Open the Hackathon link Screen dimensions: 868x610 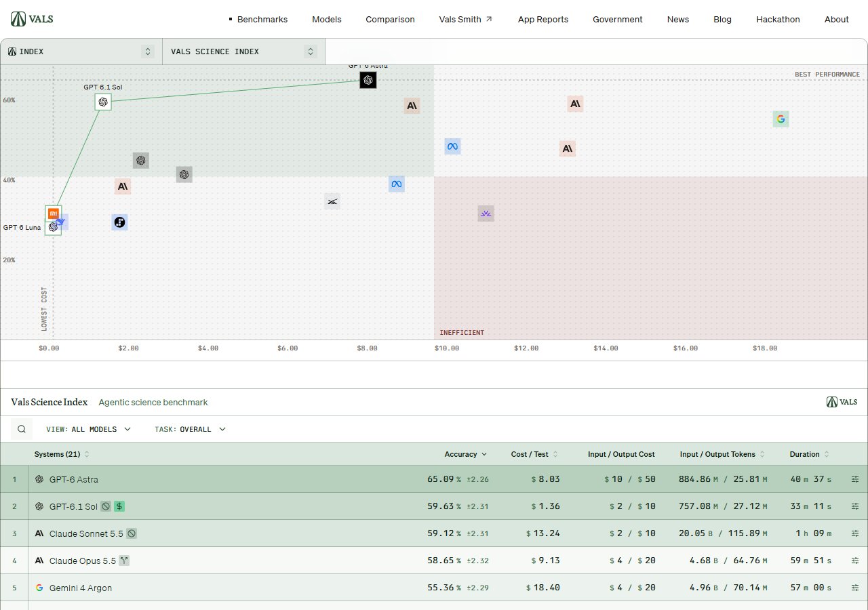[x=778, y=19]
